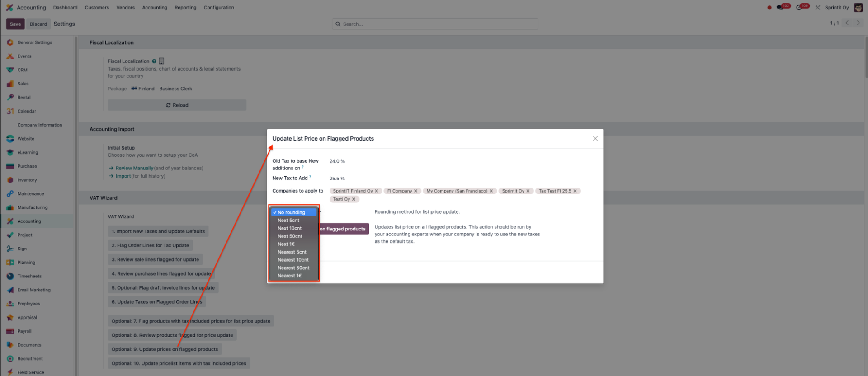Open the Maintenance sidebar icon
Viewport: 868px width, 376px height.
10,194
